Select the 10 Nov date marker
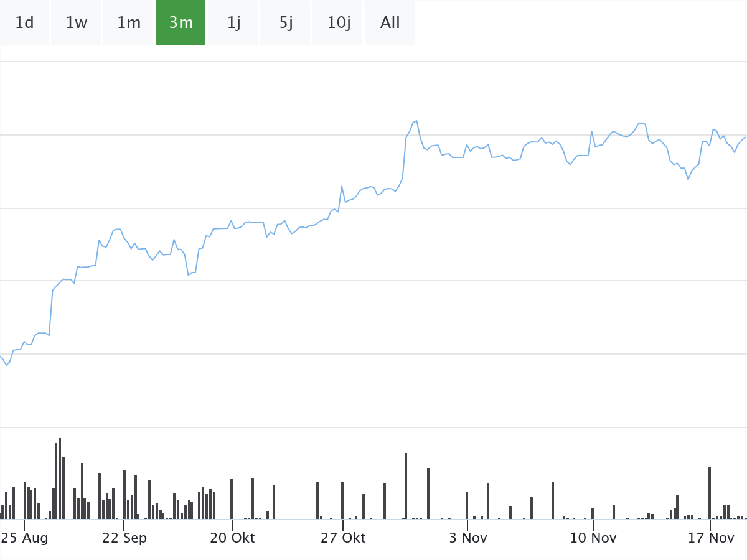Viewport: 747px width, 560px height. [593, 538]
